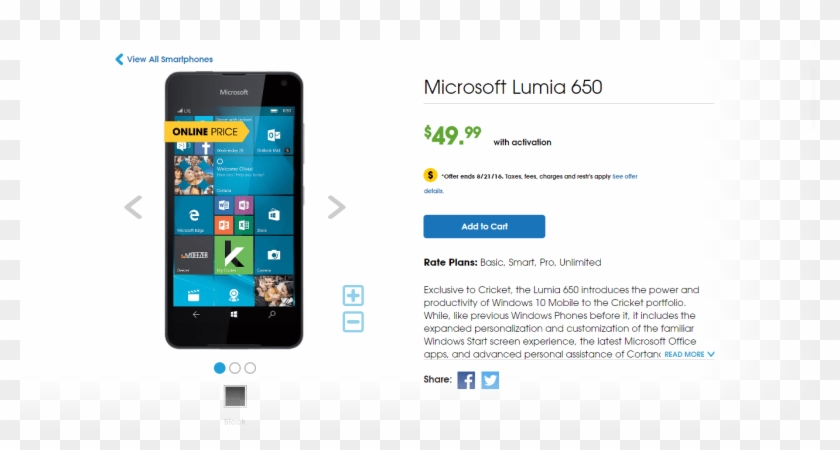Click the yellow dollar offer icon
The image size is (840, 450).
pyautogui.click(x=430, y=175)
